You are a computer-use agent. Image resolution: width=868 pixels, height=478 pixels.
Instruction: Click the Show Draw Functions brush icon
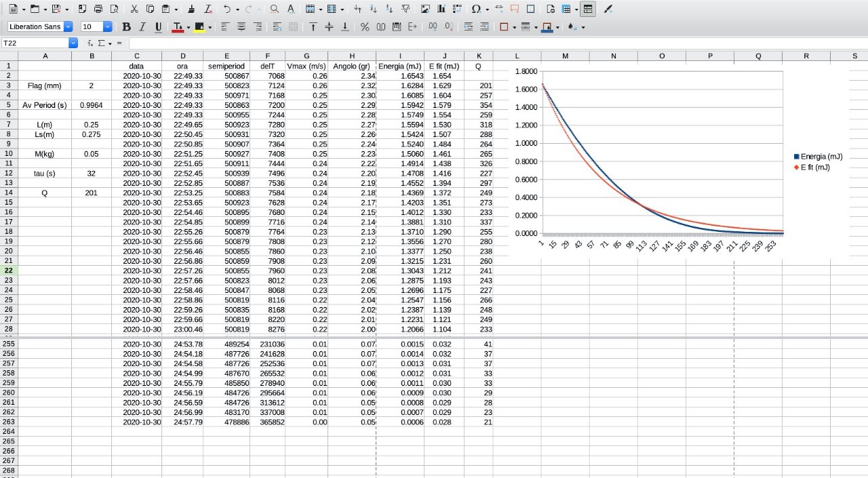coord(608,9)
